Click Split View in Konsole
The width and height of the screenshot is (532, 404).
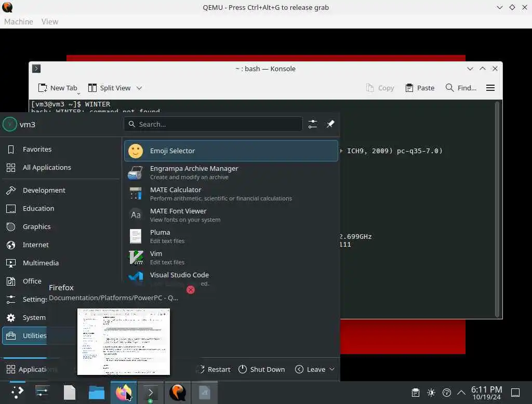tap(109, 88)
